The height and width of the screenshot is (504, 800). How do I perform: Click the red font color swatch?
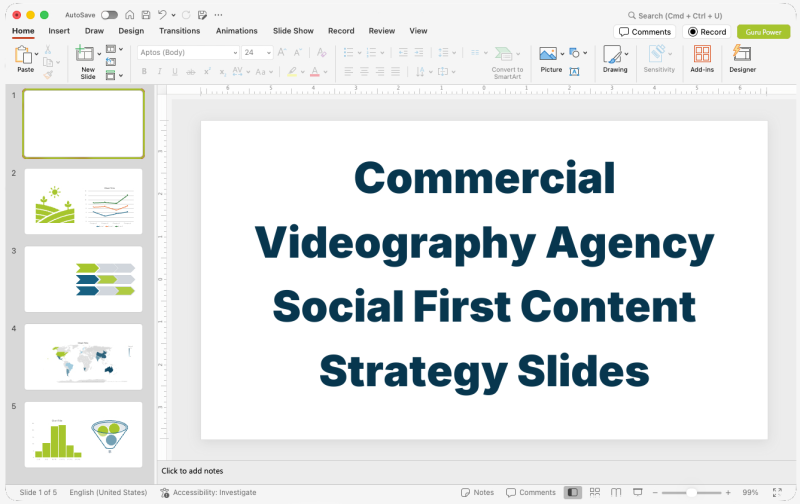tap(315, 72)
